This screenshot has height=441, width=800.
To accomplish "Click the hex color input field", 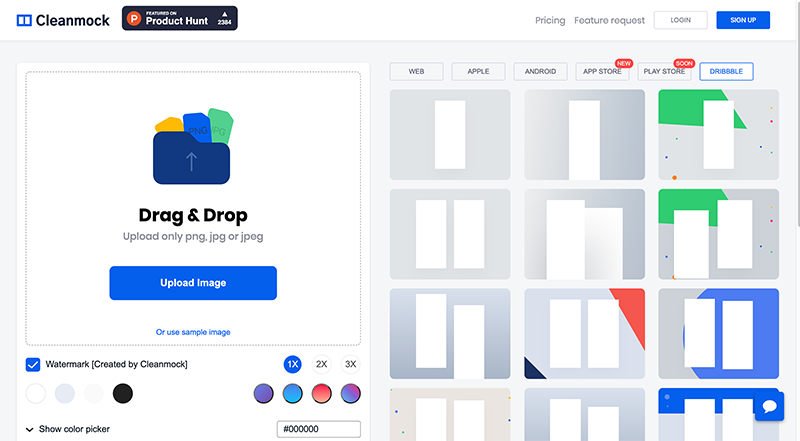I will pos(318,429).
